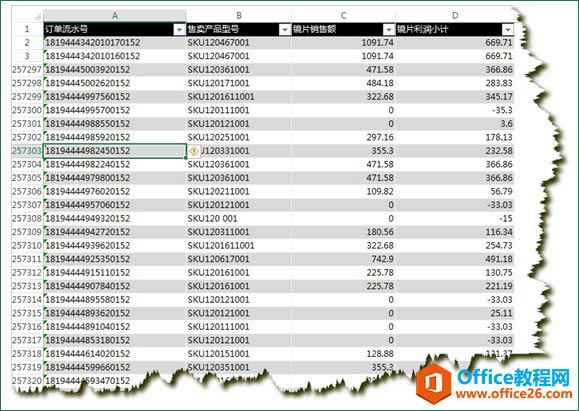Click the select-all corner triangle of the sheet
The height and width of the screenshot is (411, 579).
click(x=37, y=17)
